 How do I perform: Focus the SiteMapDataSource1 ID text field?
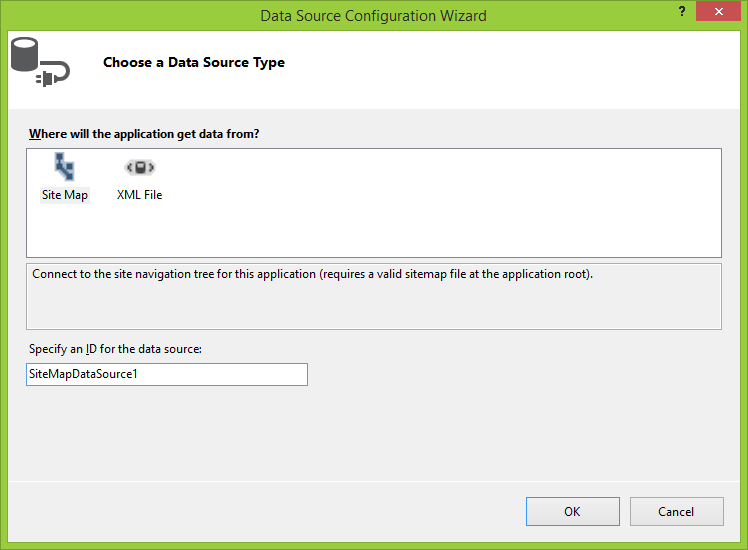[167, 374]
